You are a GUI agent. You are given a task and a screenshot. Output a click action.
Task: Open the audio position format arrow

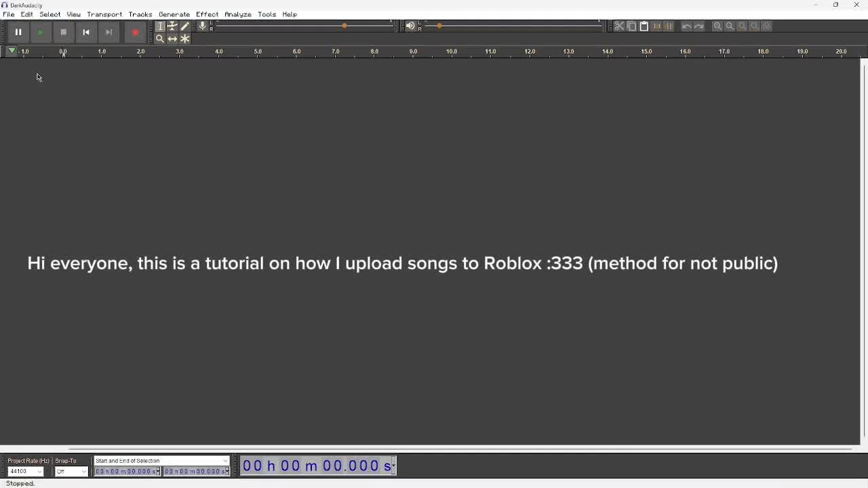pos(393,466)
